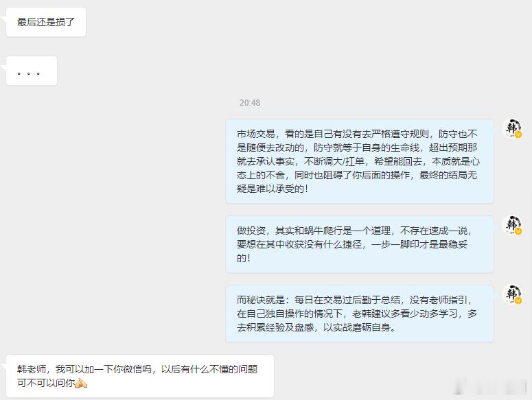Open the 韩 avatar beside the 市场交易 message
Viewport: 532px width, 400px height.
(x=512, y=129)
